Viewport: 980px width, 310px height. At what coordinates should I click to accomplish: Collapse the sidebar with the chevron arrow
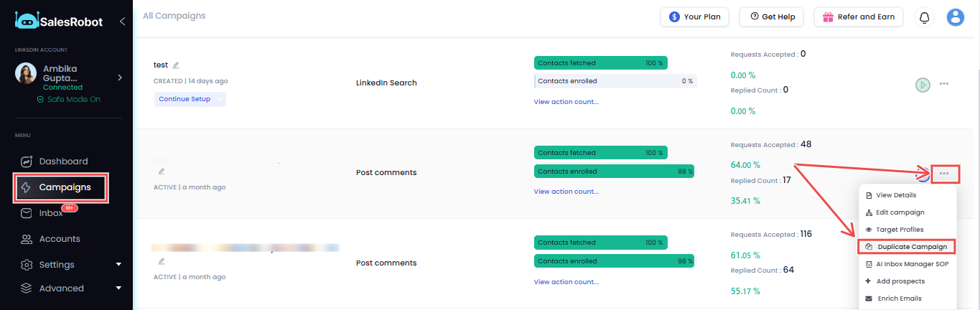(122, 22)
